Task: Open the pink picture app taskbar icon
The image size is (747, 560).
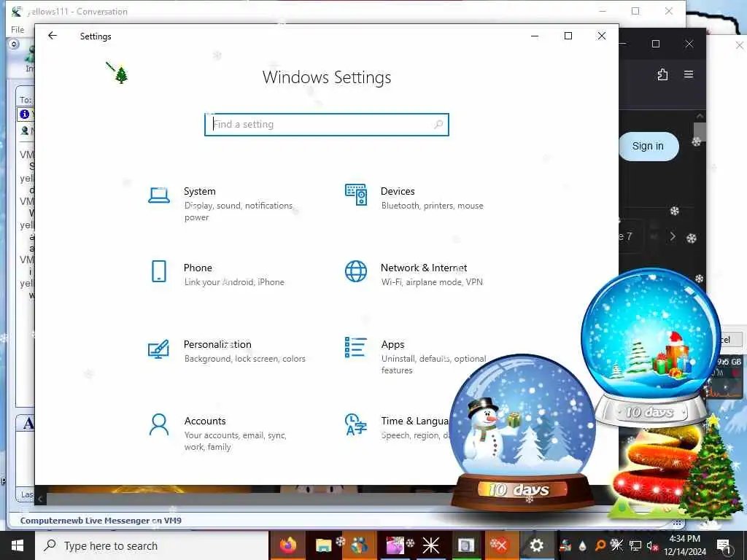Action: [x=395, y=545]
